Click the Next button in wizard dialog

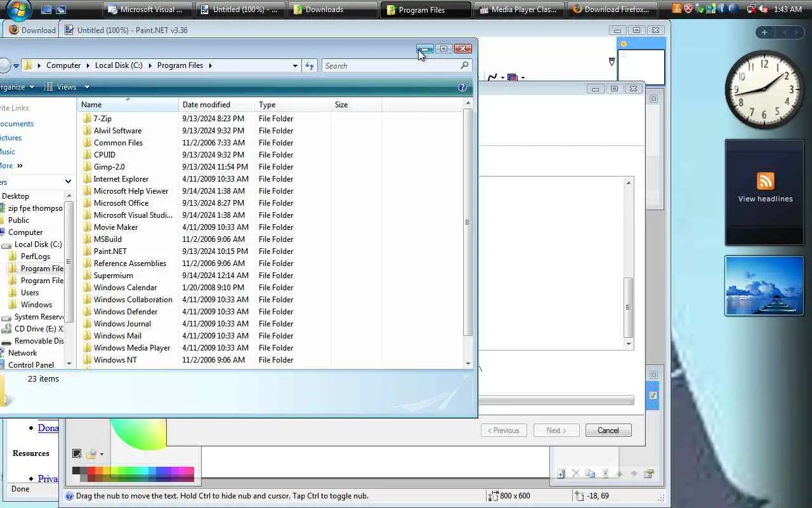tap(556, 431)
